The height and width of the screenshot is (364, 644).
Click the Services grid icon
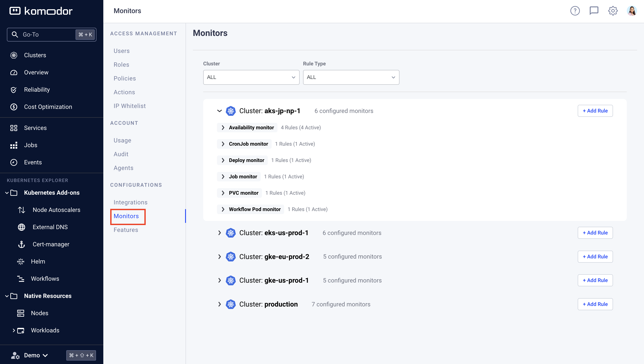[x=14, y=128]
